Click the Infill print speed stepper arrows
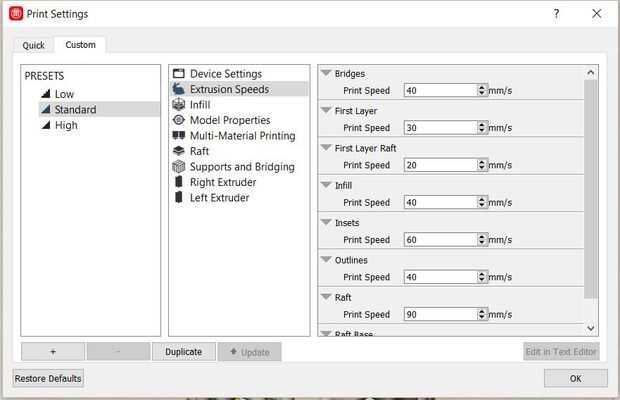The image size is (620, 400). point(482,202)
